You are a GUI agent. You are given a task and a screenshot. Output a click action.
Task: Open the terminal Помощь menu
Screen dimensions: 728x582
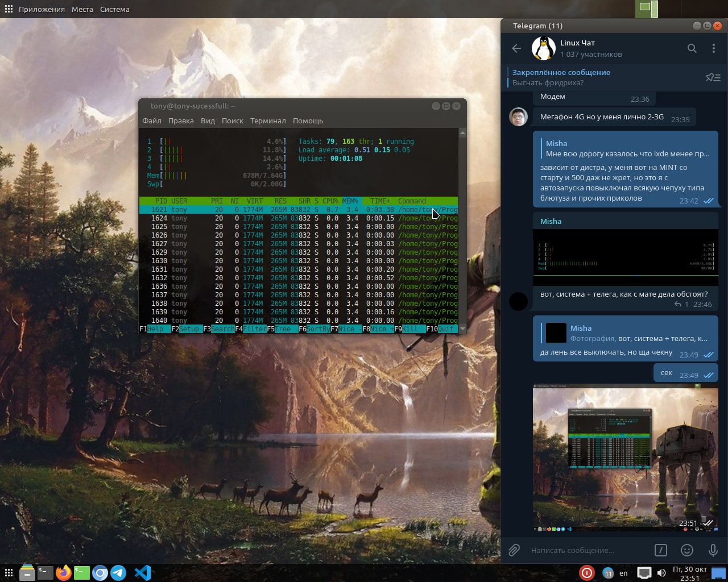point(308,120)
